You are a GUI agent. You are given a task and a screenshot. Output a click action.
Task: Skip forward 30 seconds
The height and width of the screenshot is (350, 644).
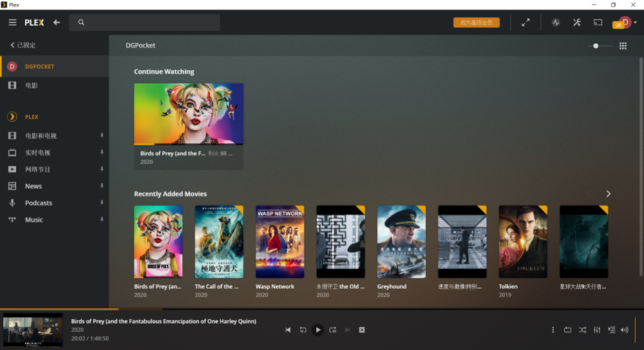tap(333, 330)
